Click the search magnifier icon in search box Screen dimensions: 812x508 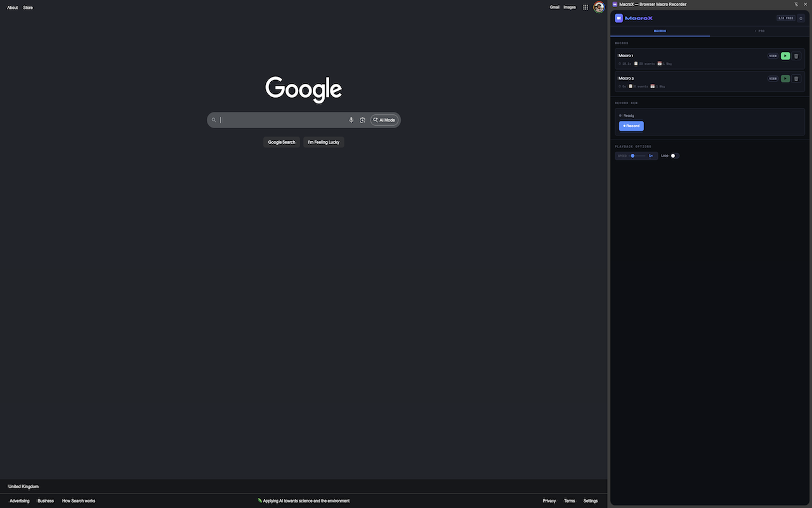[x=214, y=120]
